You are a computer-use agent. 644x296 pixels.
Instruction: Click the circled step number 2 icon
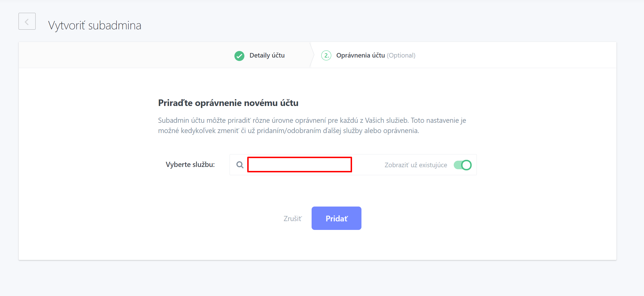(326, 55)
